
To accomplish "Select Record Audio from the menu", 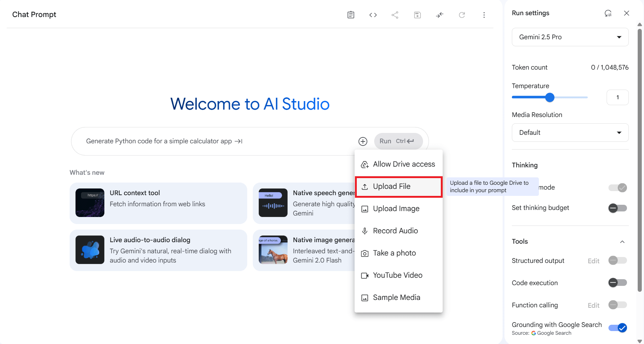I will tap(399, 231).
